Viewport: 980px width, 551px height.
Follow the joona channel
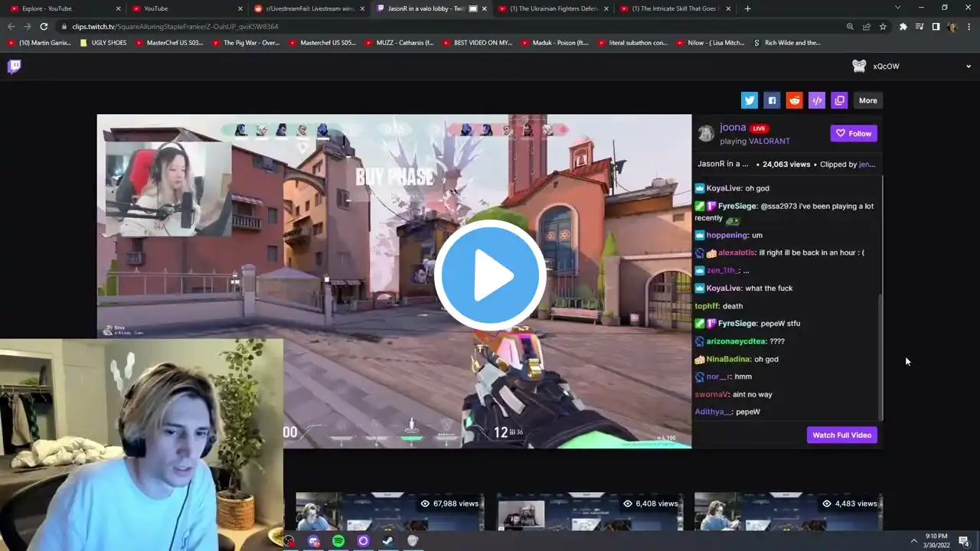(x=854, y=133)
